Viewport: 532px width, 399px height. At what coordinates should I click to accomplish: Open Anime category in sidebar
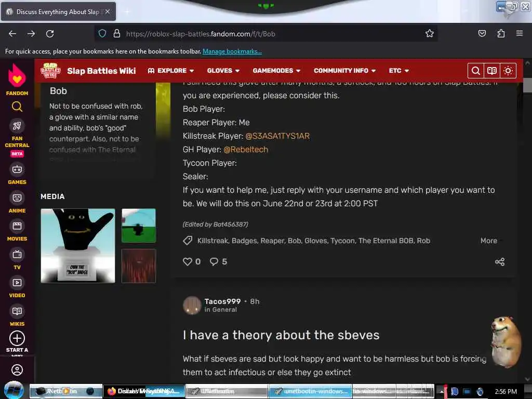coord(17,203)
